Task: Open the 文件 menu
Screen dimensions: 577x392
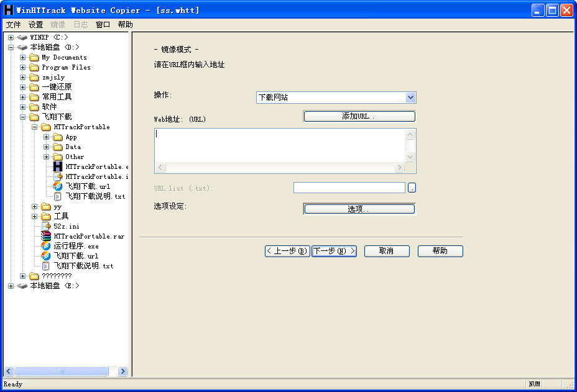Action: click(13, 25)
